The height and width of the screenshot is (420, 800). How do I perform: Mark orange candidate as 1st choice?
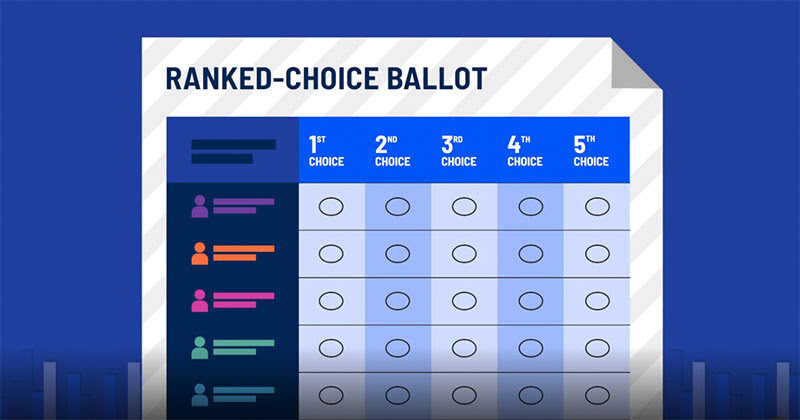pos(331,254)
